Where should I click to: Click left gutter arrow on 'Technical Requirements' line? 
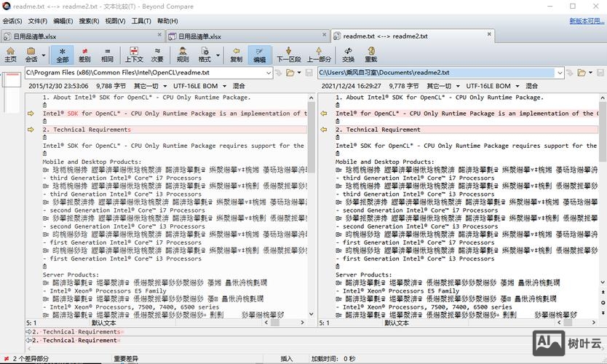click(31, 130)
